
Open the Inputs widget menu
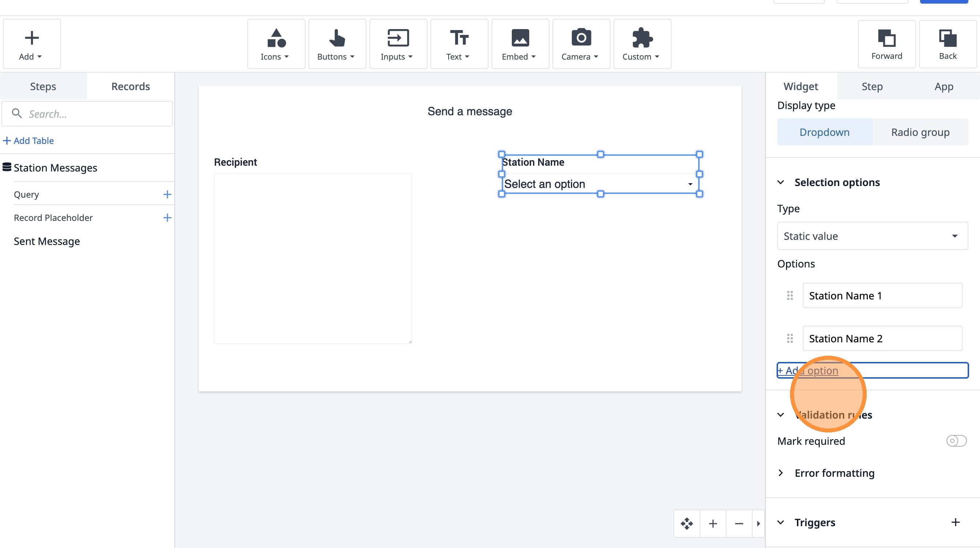[x=397, y=44]
